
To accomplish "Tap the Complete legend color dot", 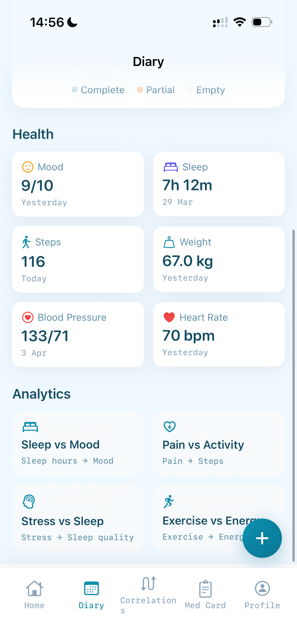I will click(75, 90).
